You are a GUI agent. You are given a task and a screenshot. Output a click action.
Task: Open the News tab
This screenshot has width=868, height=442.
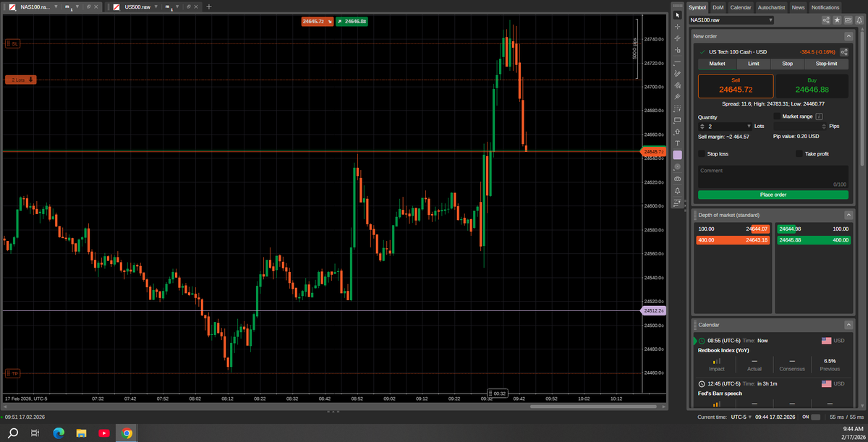[798, 7]
